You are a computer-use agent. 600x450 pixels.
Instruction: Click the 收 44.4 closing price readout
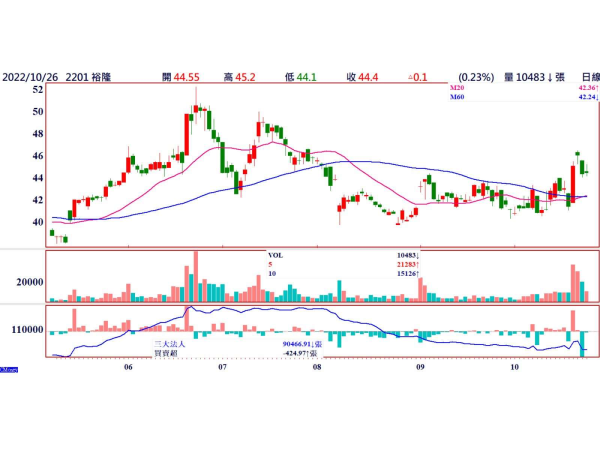click(x=362, y=77)
